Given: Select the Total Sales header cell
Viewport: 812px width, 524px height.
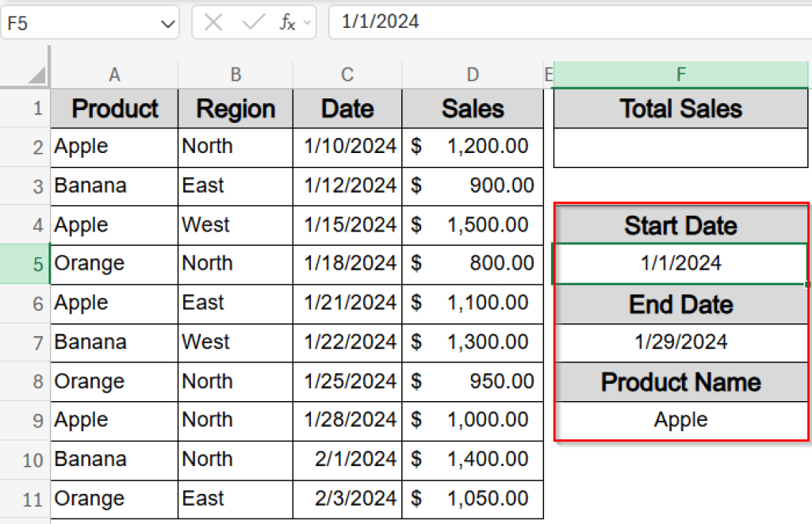Looking at the screenshot, I should (x=680, y=109).
